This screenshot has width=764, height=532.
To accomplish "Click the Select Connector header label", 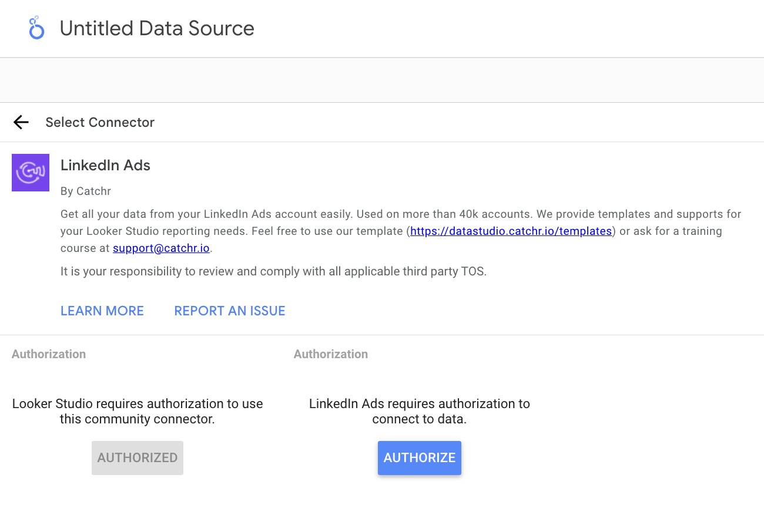I will 99,122.
